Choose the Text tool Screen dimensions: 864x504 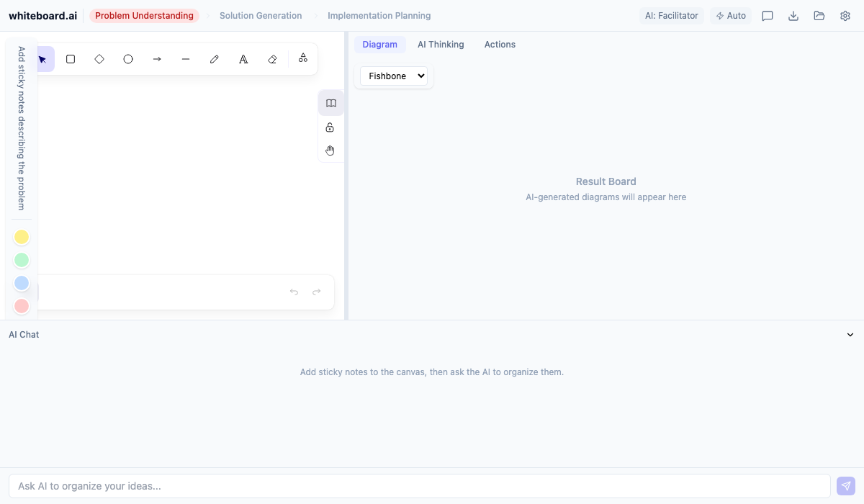(243, 58)
